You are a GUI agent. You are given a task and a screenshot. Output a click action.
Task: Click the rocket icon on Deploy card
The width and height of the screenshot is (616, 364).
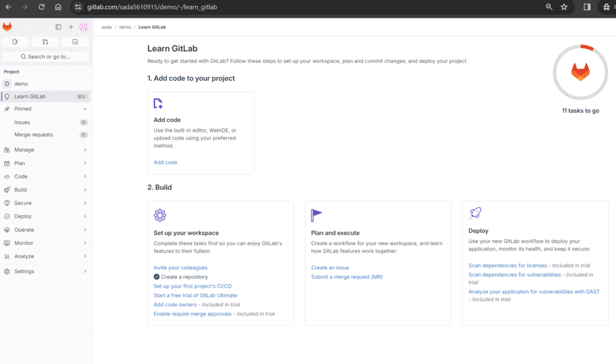[x=475, y=213]
